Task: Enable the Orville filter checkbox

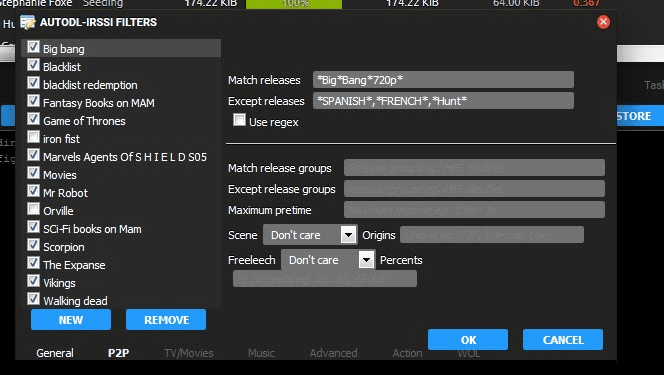Action: (33, 209)
